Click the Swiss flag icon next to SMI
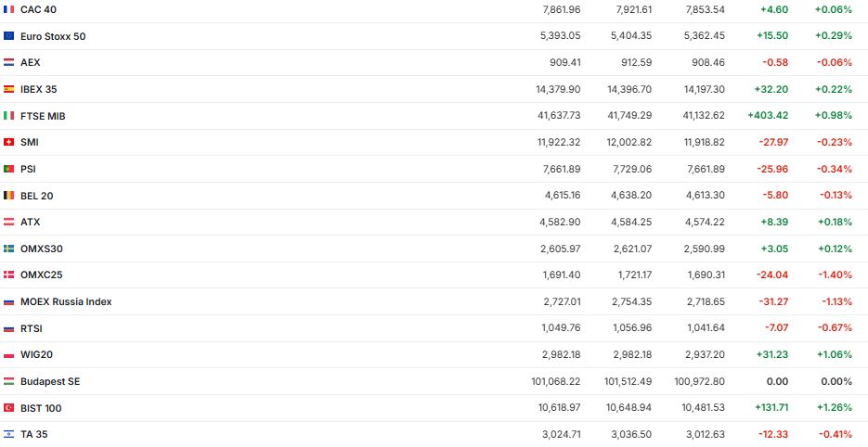The height and width of the screenshot is (447, 868). pos(9,142)
